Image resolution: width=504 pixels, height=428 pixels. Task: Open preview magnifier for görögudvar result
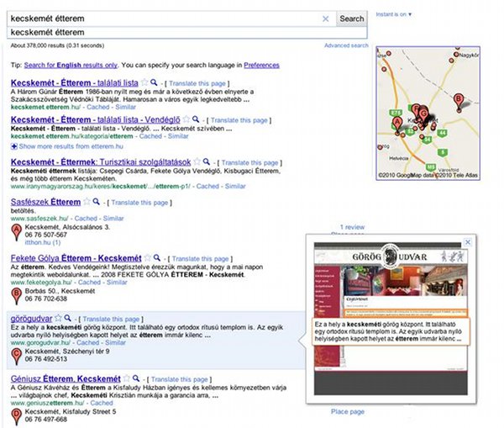point(67,318)
